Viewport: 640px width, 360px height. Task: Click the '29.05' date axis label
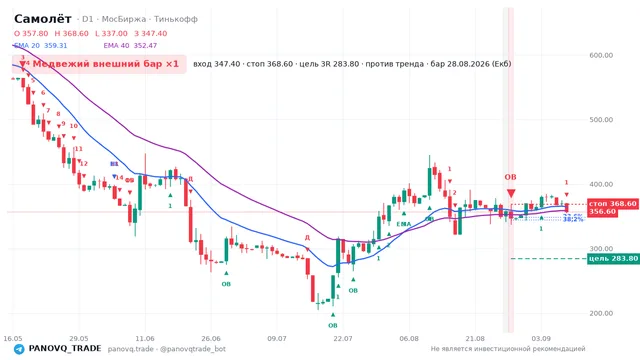(x=79, y=338)
